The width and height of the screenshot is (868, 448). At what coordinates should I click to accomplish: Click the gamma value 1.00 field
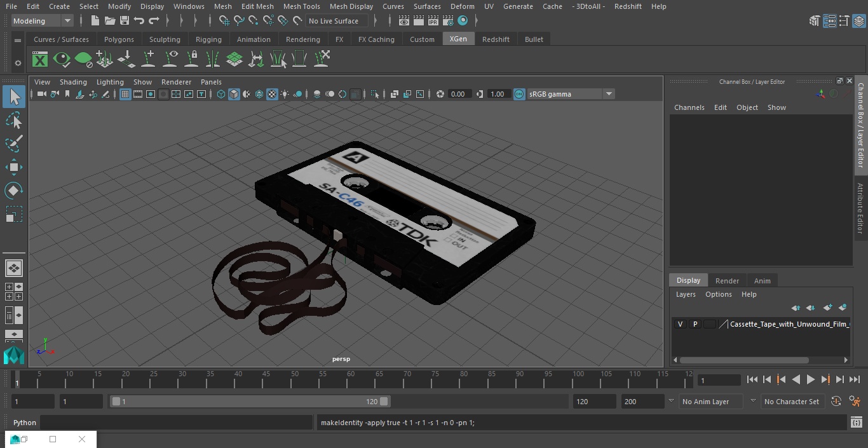pos(498,94)
